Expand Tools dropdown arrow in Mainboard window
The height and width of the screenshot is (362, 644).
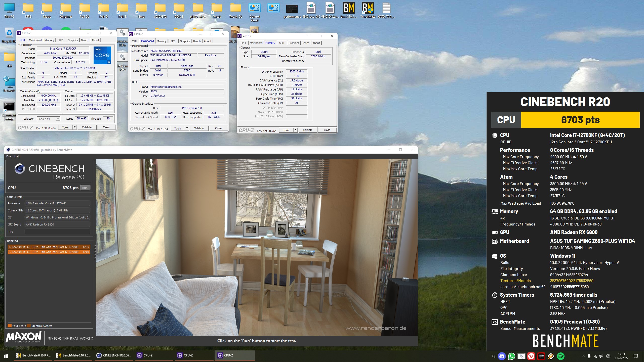click(x=187, y=128)
